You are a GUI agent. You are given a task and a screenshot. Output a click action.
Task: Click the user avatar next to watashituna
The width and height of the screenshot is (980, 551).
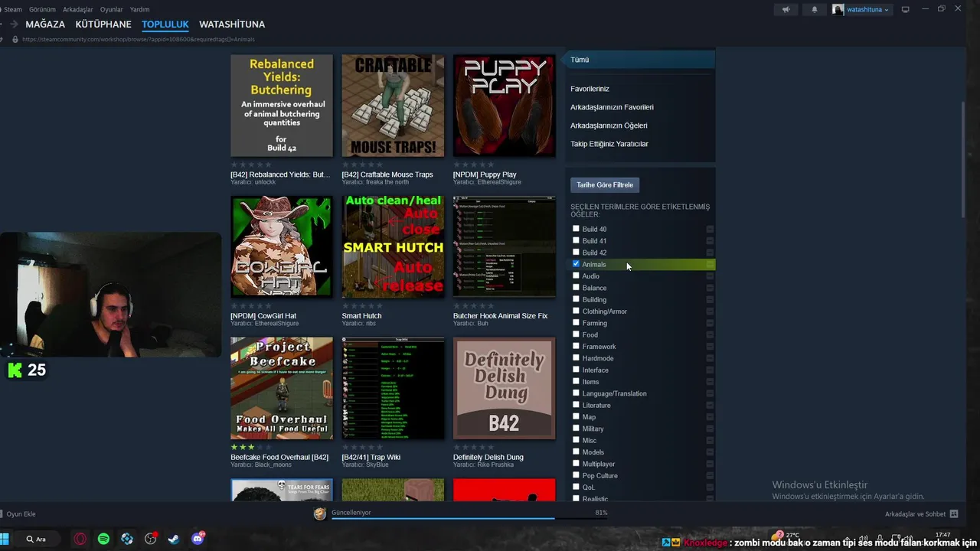[x=838, y=9]
